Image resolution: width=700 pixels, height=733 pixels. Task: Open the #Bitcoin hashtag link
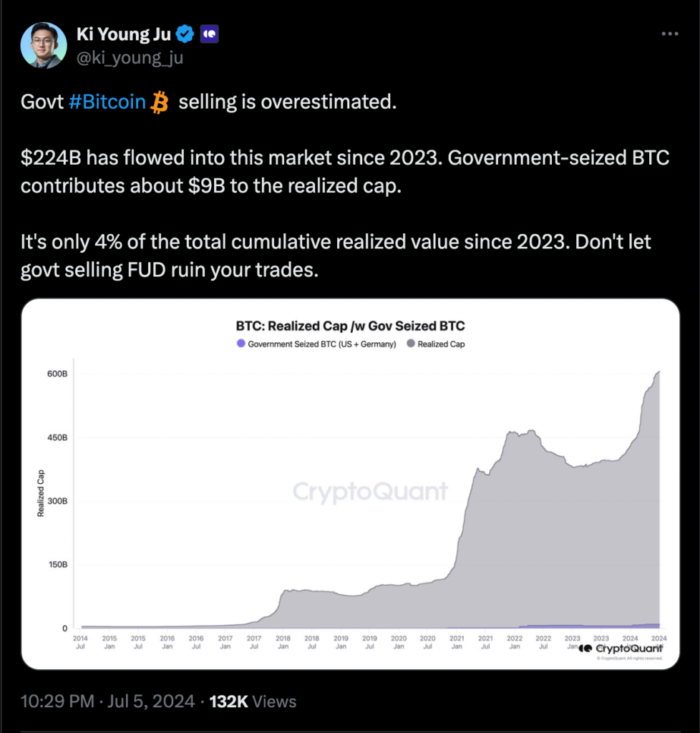click(107, 102)
